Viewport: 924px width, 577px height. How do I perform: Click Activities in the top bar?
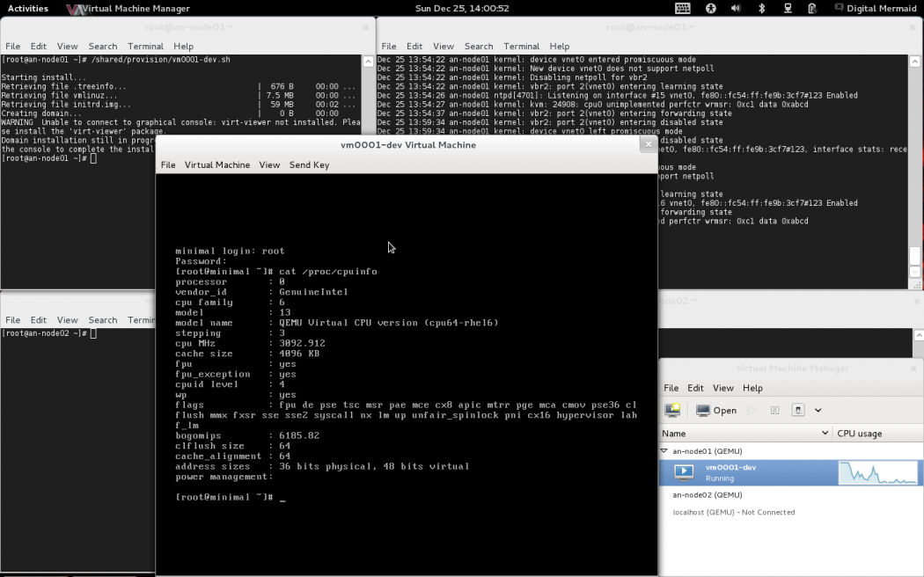(26, 8)
